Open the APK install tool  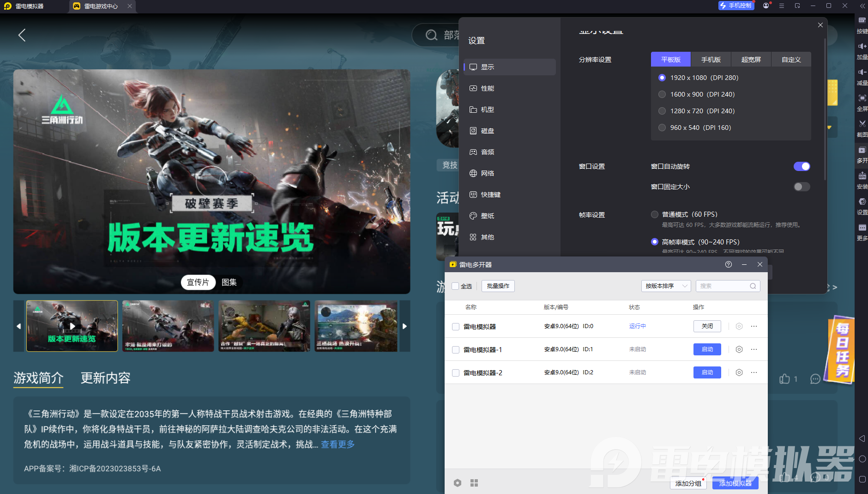click(862, 179)
